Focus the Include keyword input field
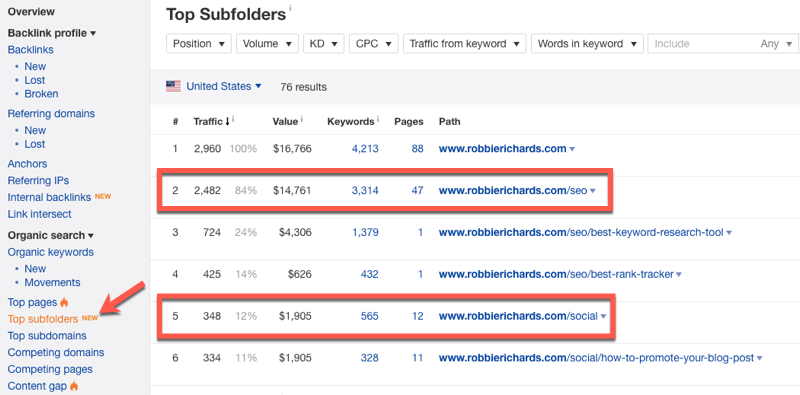Viewport: 800px width, 395px height. (702, 44)
